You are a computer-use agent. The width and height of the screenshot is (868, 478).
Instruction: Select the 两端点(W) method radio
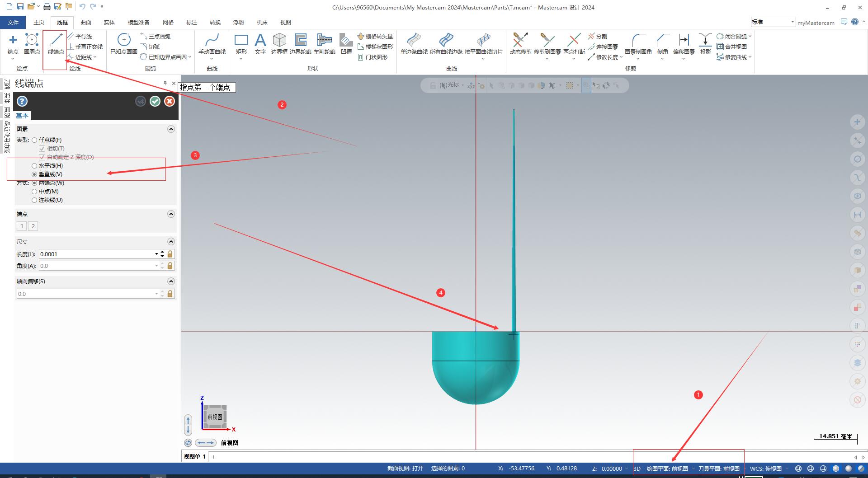pyautogui.click(x=34, y=183)
